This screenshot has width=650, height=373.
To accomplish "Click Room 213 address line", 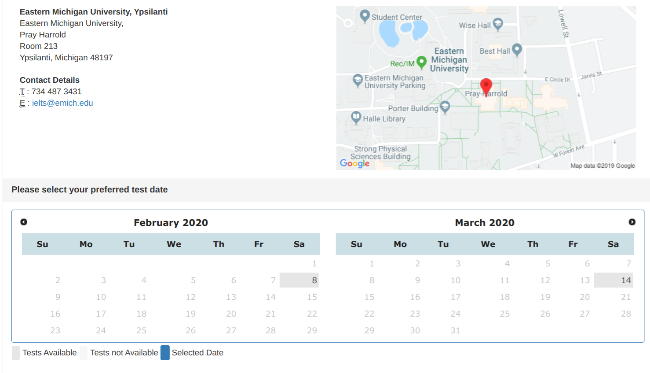I will click(39, 46).
